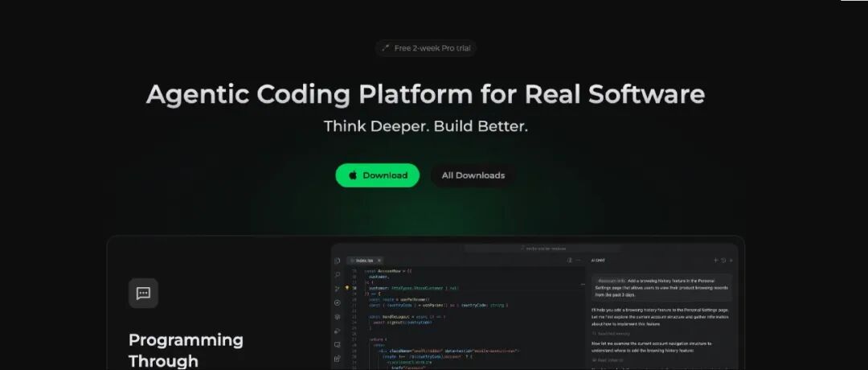This screenshot has width=868, height=370.
Task: Open the All Downloads page
Action: (473, 175)
